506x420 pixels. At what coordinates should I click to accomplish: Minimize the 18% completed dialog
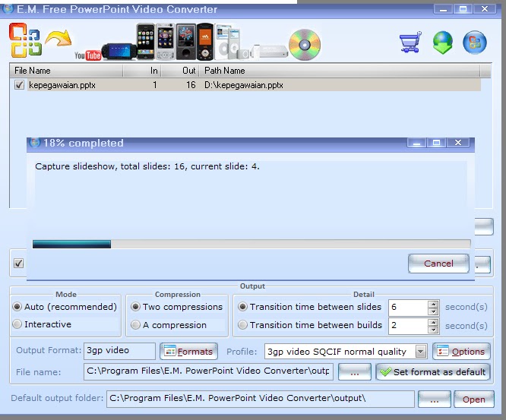coord(416,143)
